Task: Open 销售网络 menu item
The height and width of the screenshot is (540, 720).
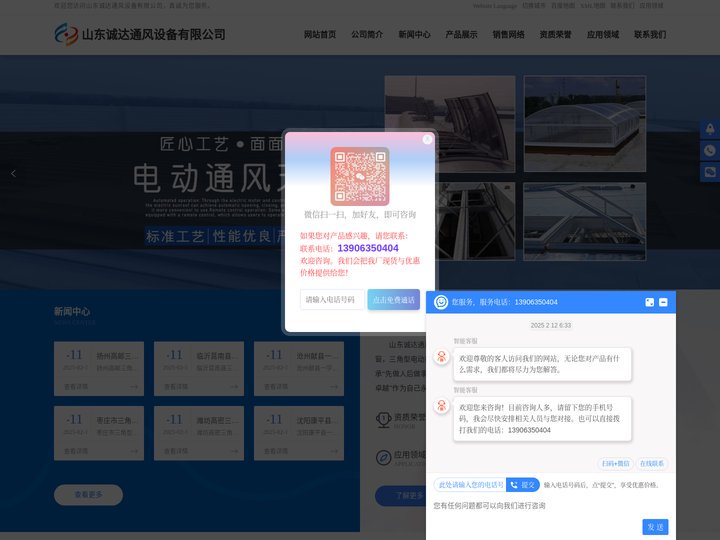Action: coord(508,34)
